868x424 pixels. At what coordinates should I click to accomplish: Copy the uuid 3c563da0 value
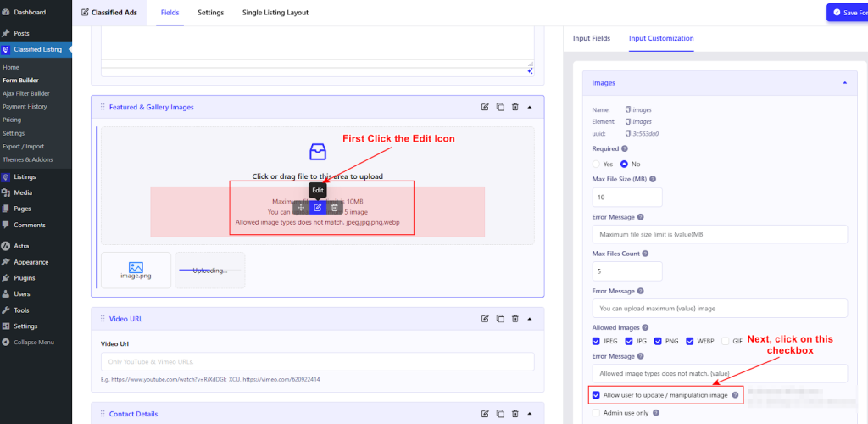[628, 133]
